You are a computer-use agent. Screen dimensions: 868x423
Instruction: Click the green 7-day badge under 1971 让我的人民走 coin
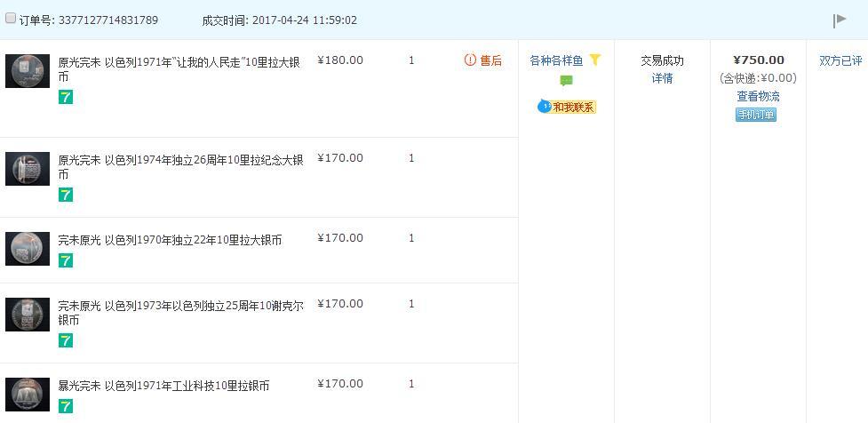tap(66, 98)
